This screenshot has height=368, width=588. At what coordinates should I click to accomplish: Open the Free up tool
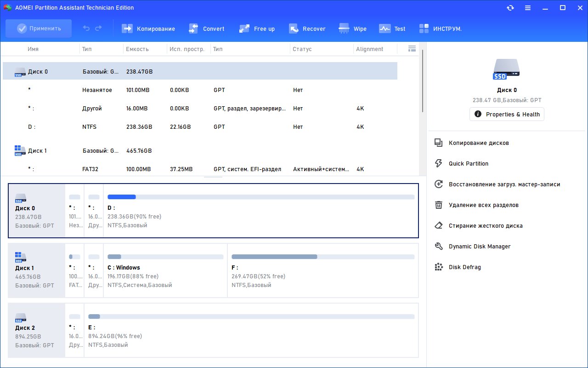pyautogui.click(x=257, y=29)
